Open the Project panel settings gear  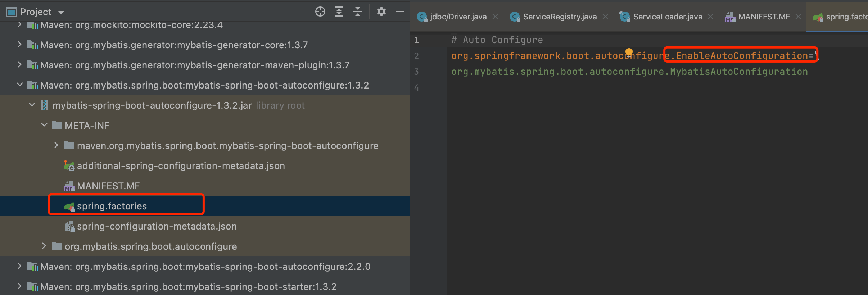point(381,12)
